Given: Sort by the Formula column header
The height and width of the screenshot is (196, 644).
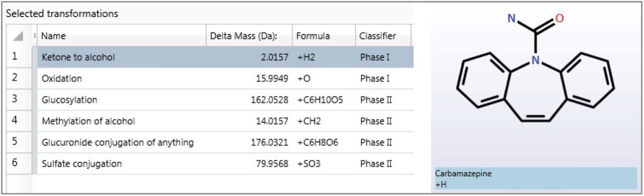Looking at the screenshot, I should click(x=324, y=36).
